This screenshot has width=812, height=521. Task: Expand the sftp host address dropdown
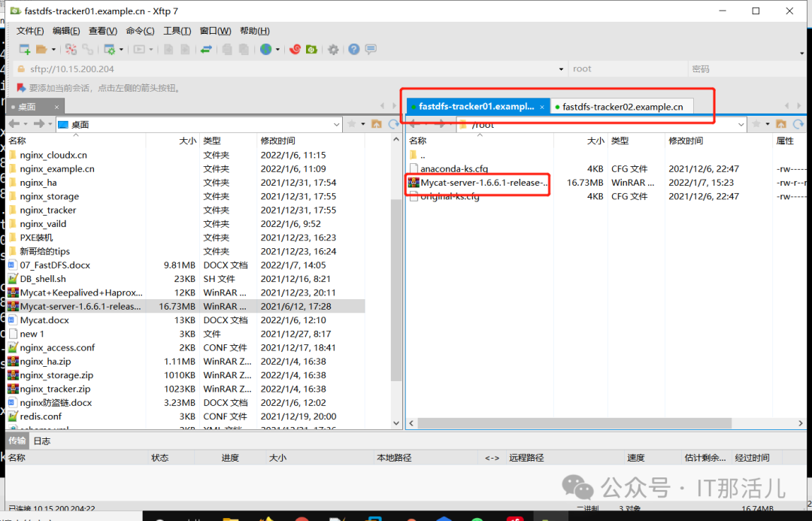[561, 69]
